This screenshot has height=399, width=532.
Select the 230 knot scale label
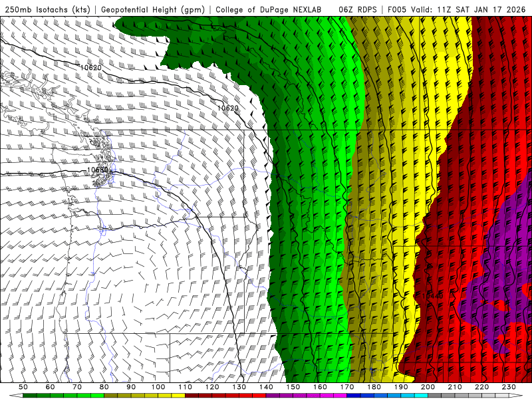click(x=509, y=387)
